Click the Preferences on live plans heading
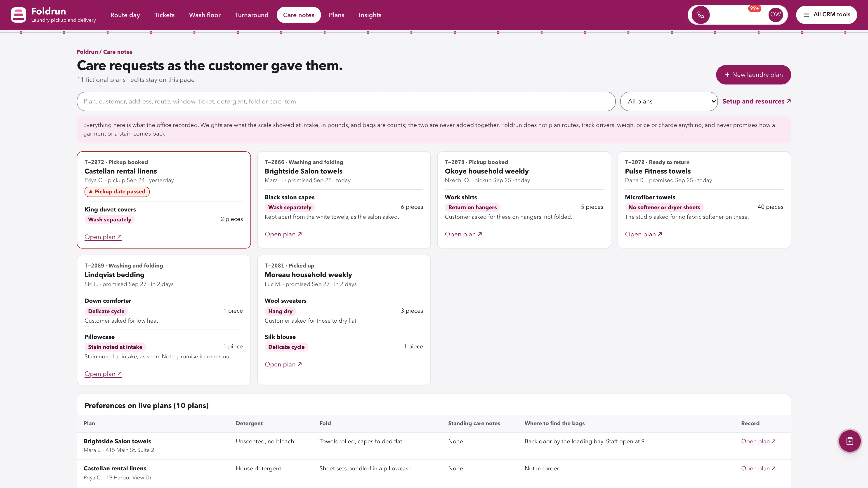 146,406
